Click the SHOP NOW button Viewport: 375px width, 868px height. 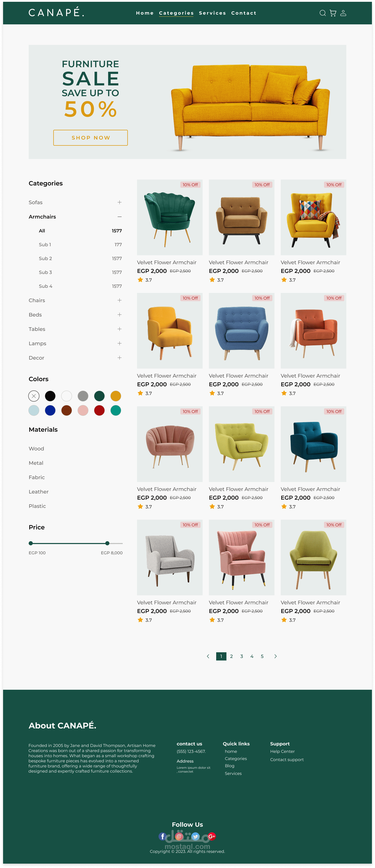(91, 138)
